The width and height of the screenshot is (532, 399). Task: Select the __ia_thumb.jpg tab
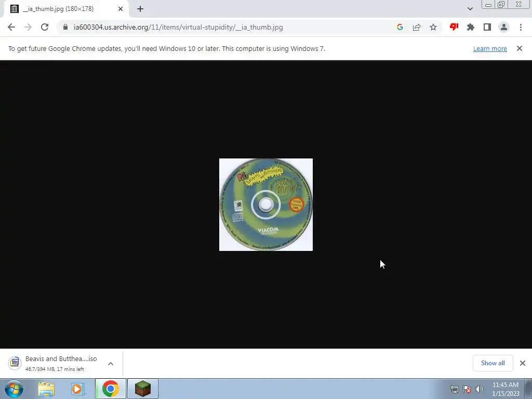pos(66,9)
